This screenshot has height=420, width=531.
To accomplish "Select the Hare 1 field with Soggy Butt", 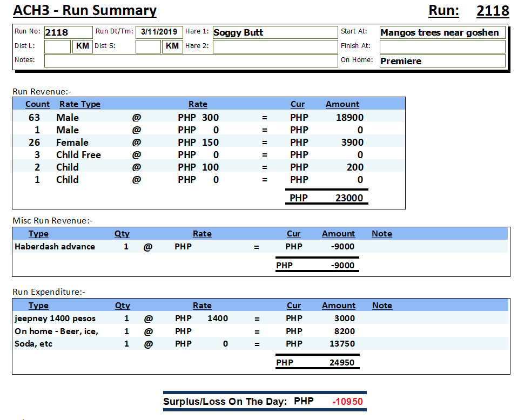I will coord(274,32).
